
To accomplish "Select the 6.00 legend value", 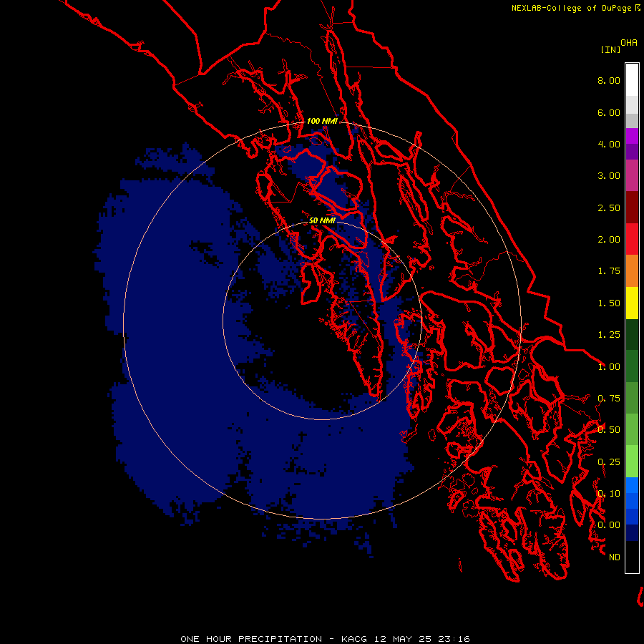I will pos(609,112).
